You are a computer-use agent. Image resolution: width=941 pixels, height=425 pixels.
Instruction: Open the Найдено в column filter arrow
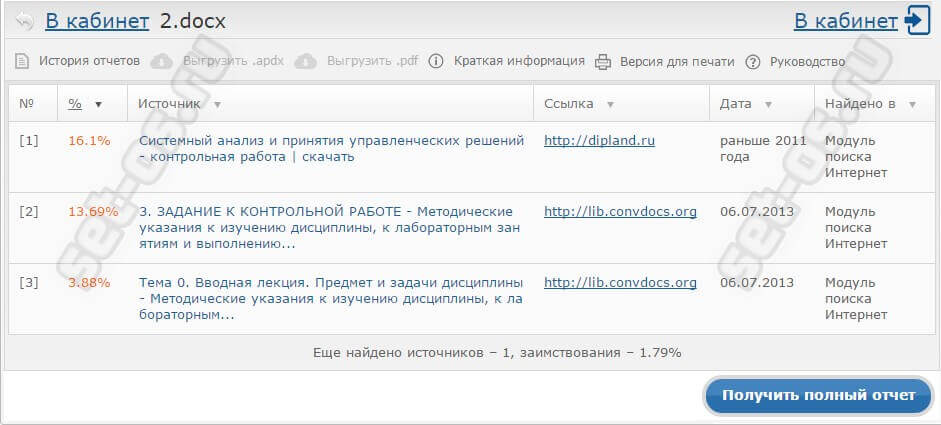(x=912, y=104)
